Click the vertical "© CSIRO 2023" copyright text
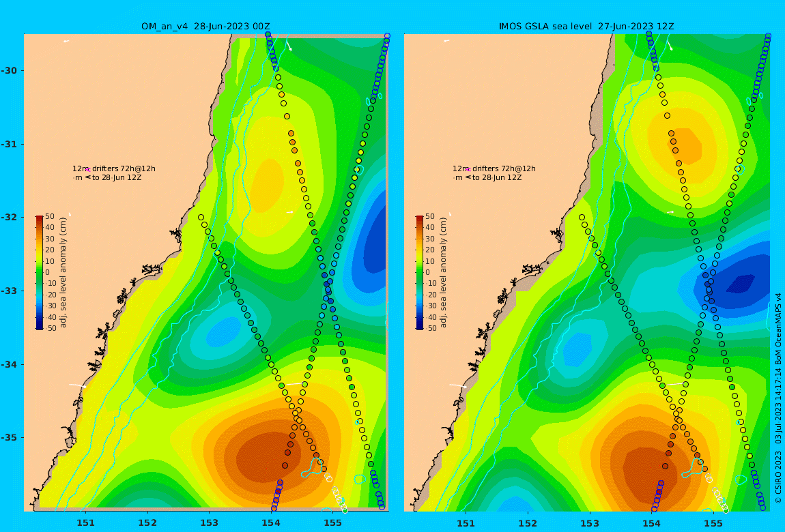The image size is (785, 532). (x=778, y=478)
